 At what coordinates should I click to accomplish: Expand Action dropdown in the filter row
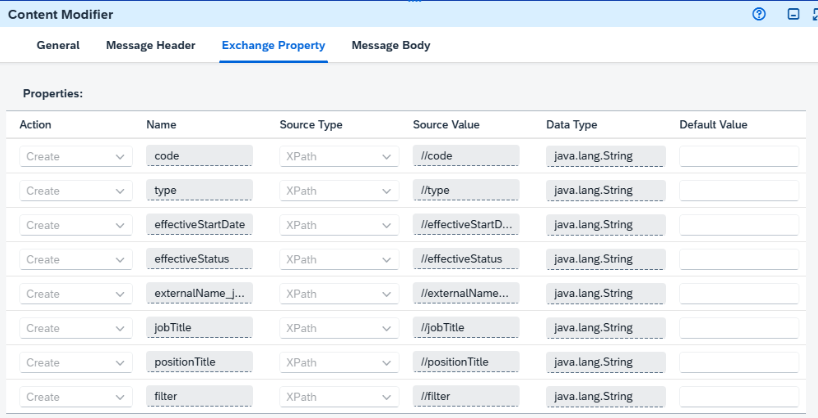76,397
